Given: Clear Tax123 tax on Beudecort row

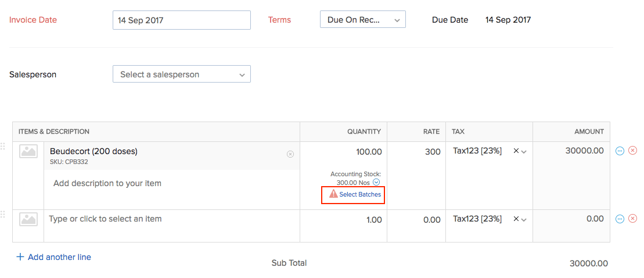Looking at the screenshot, I should tap(516, 151).
